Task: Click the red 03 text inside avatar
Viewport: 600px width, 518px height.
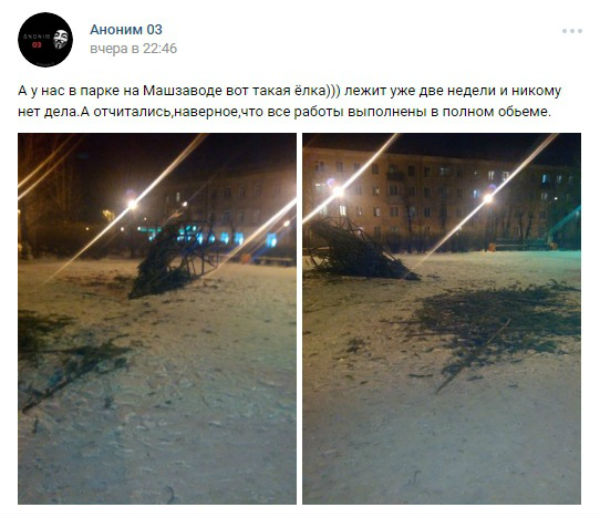Action: point(36,45)
